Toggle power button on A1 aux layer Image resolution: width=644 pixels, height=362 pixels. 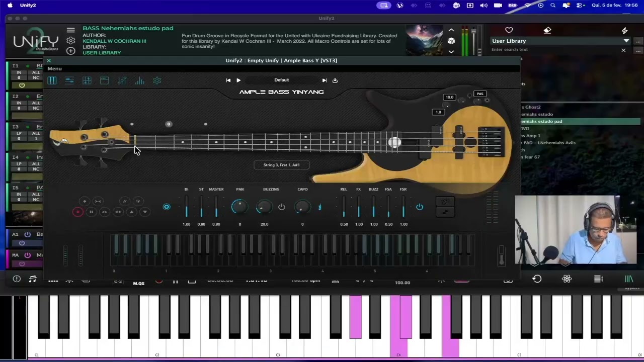click(28, 234)
